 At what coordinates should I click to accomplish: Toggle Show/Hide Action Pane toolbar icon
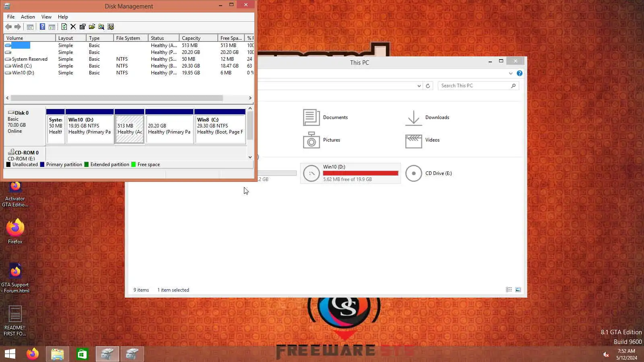coord(52,27)
